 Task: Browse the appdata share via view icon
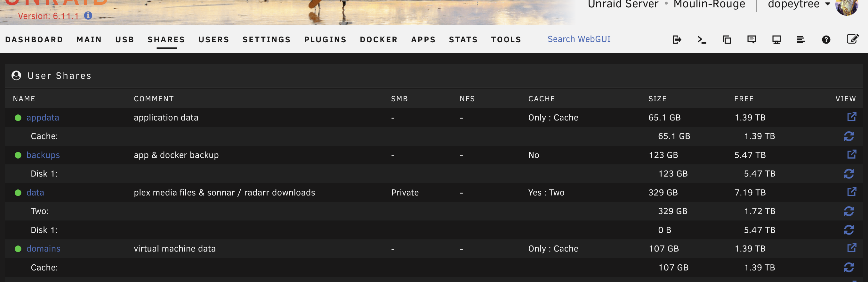[851, 117]
